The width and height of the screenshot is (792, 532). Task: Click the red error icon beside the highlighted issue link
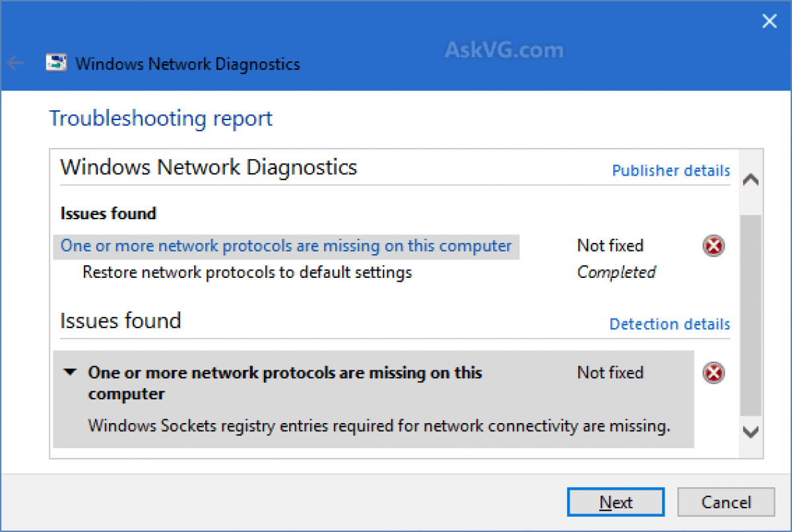(713, 246)
